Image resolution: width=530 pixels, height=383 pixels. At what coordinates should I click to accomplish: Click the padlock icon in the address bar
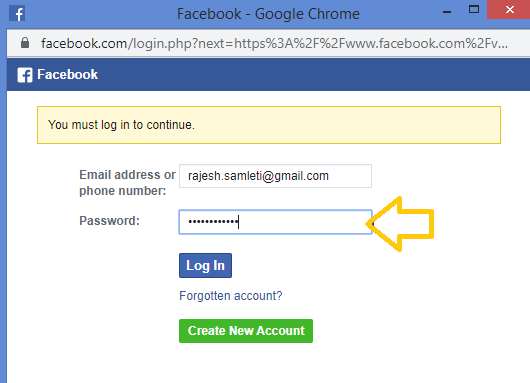point(25,43)
